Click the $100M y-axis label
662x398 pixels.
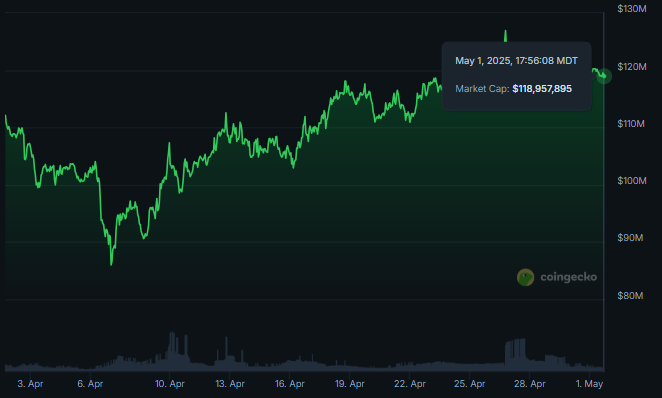tap(632, 181)
